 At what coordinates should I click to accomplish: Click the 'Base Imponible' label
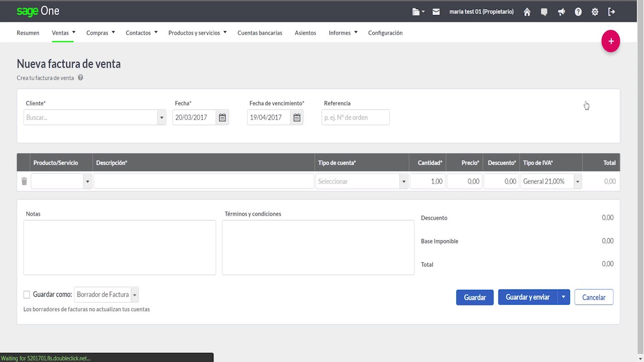coord(440,241)
